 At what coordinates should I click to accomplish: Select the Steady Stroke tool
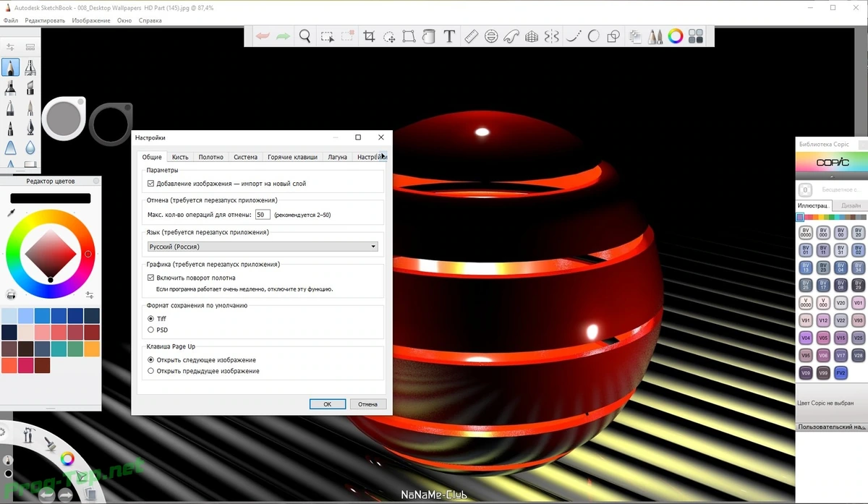[x=574, y=36]
